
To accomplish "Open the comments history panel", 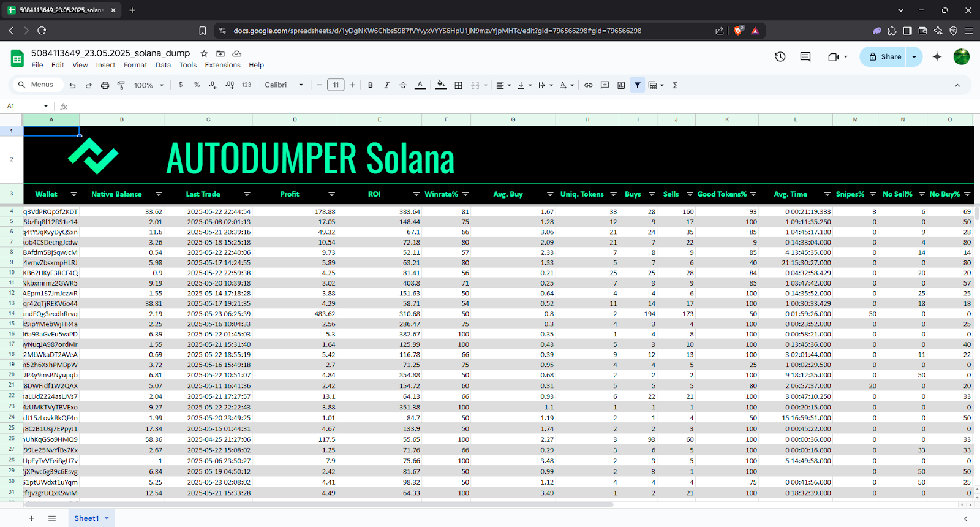I will coord(805,57).
